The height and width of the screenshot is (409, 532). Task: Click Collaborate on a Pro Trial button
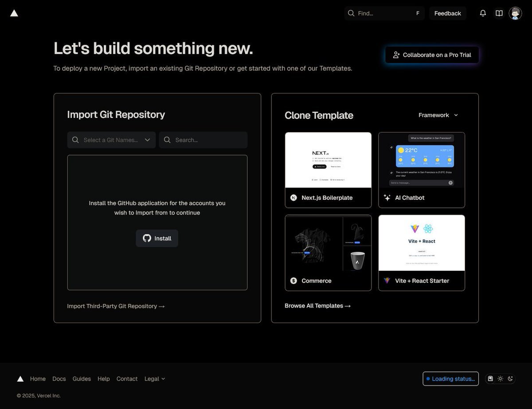click(432, 55)
